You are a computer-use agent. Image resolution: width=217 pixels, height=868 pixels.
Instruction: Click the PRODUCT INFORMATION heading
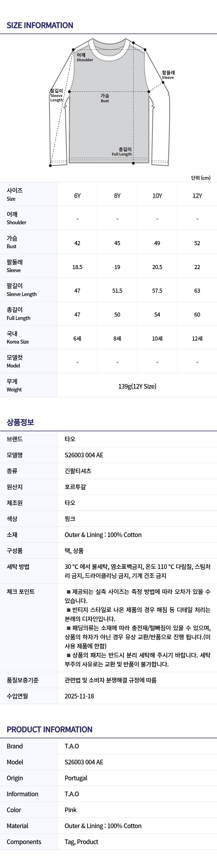tap(49, 729)
